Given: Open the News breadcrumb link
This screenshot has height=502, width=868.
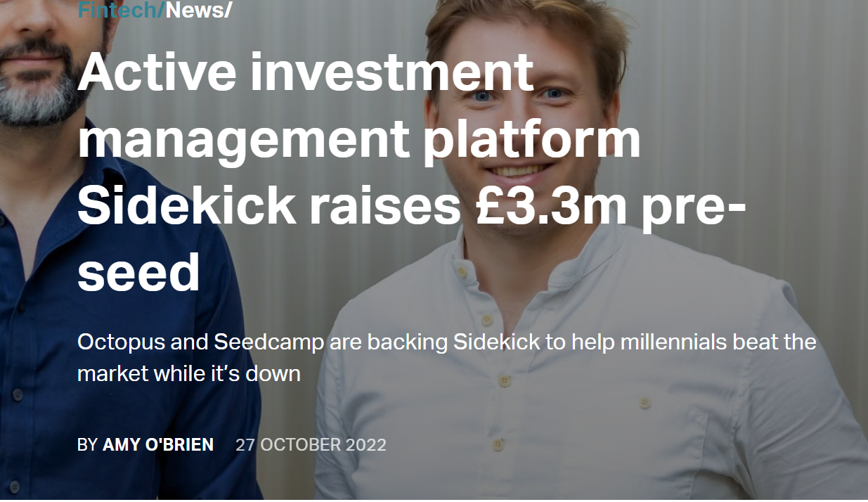Looking at the screenshot, I should [x=195, y=10].
